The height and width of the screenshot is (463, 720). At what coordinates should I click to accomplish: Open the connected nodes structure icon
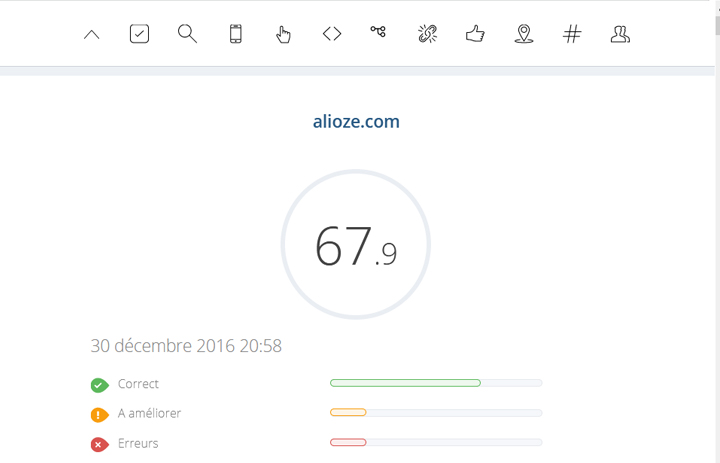(x=378, y=31)
